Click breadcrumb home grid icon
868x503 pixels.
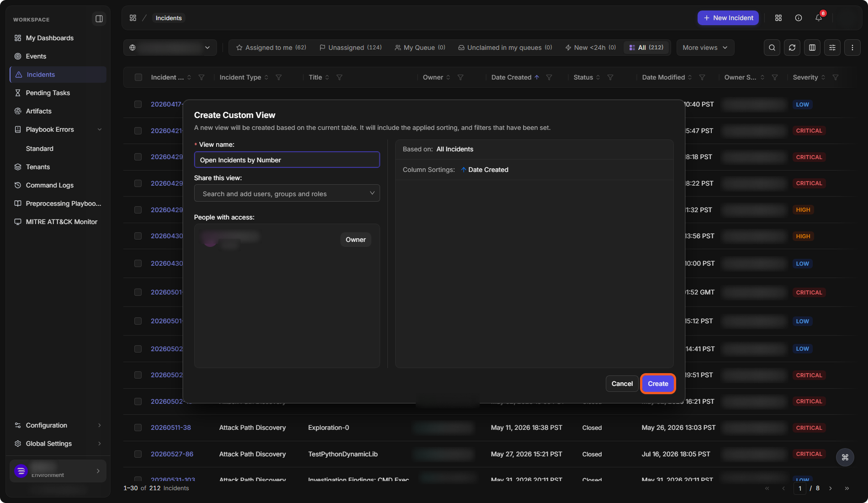[133, 18]
